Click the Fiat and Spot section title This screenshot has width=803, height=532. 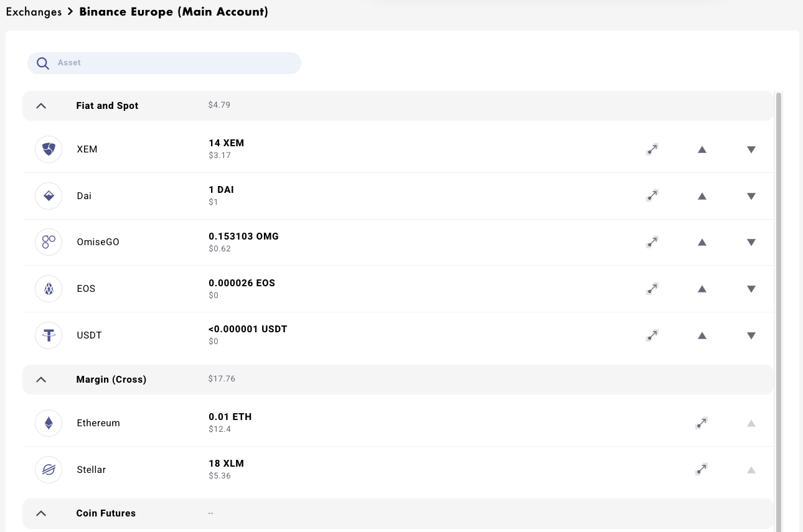click(x=107, y=106)
